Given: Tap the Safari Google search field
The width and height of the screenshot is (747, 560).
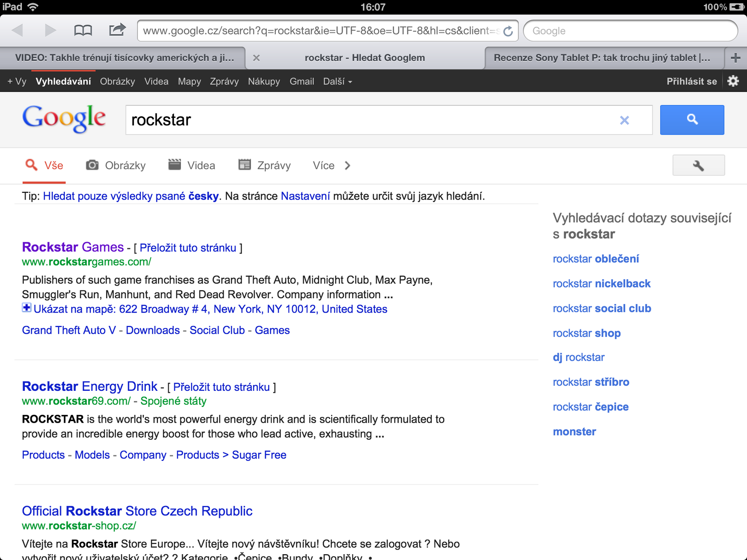Looking at the screenshot, I should [x=630, y=31].
